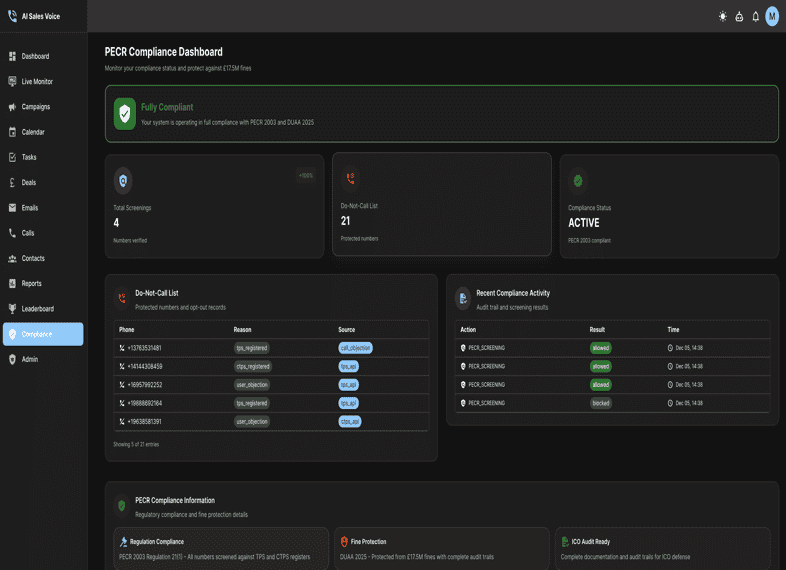Click phone number +19888692164
The width and height of the screenshot is (786, 570).
[x=145, y=403]
